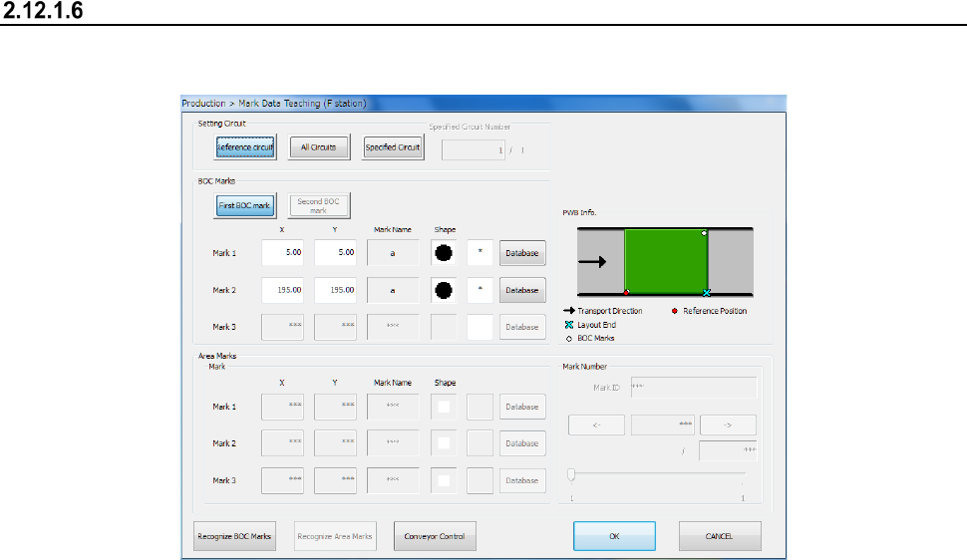Switch to First BOC mark
The image size is (967, 560).
[x=245, y=205]
